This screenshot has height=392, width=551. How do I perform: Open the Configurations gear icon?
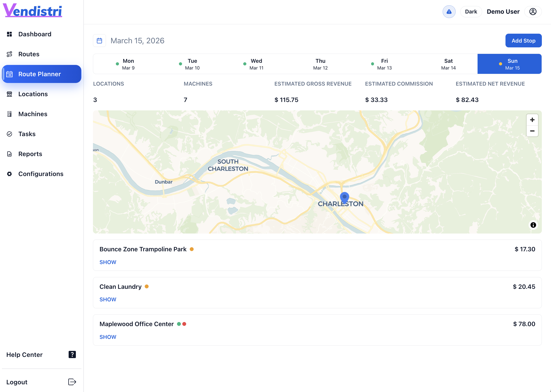click(9, 174)
